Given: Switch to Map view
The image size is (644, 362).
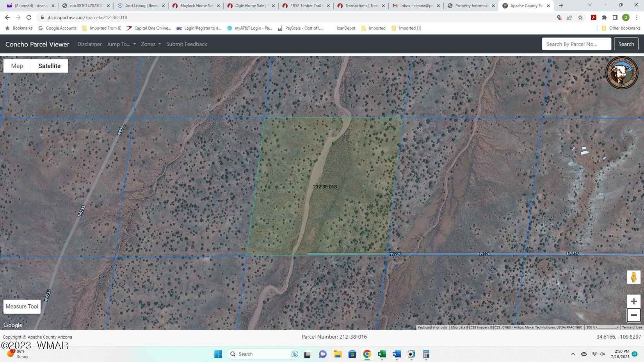Looking at the screenshot, I should point(17,66).
